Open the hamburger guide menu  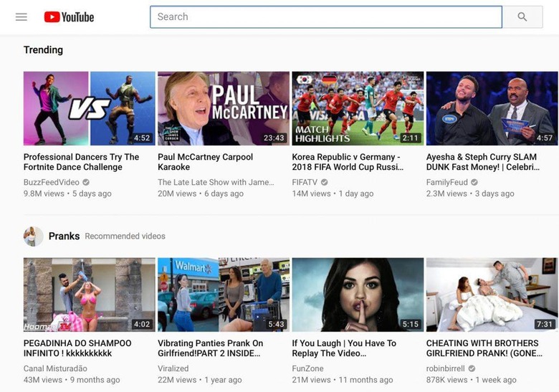coord(21,16)
